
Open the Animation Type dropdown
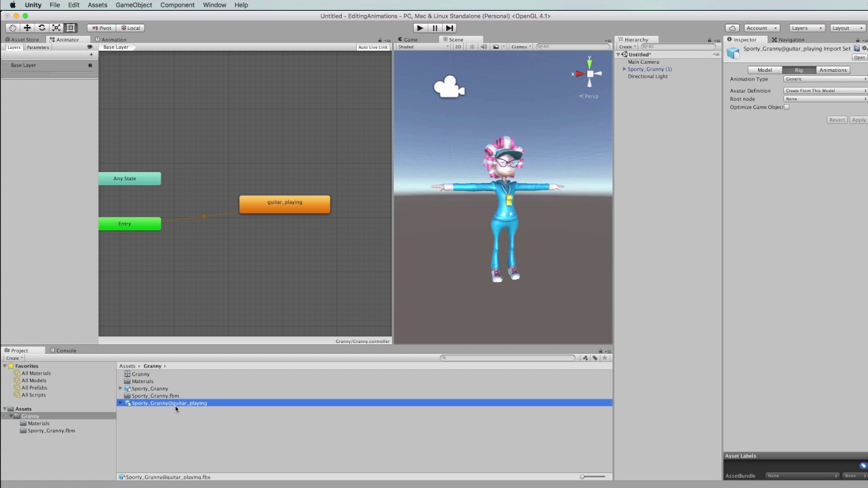[825, 79]
